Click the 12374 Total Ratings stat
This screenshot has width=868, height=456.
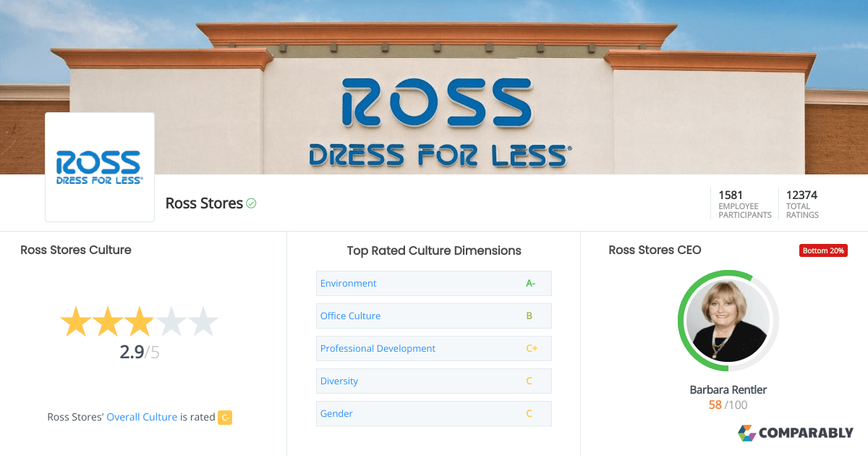802,204
